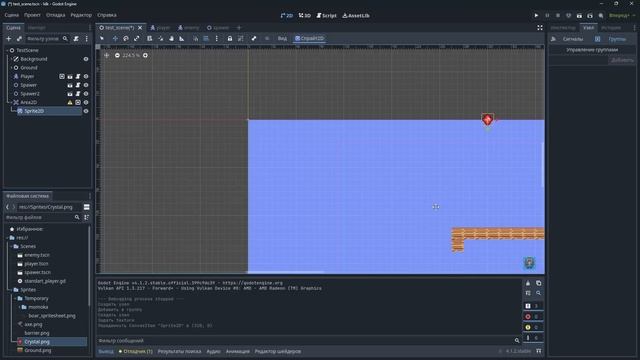
Task: Add a new node with plus icon
Action: (9, 38)
